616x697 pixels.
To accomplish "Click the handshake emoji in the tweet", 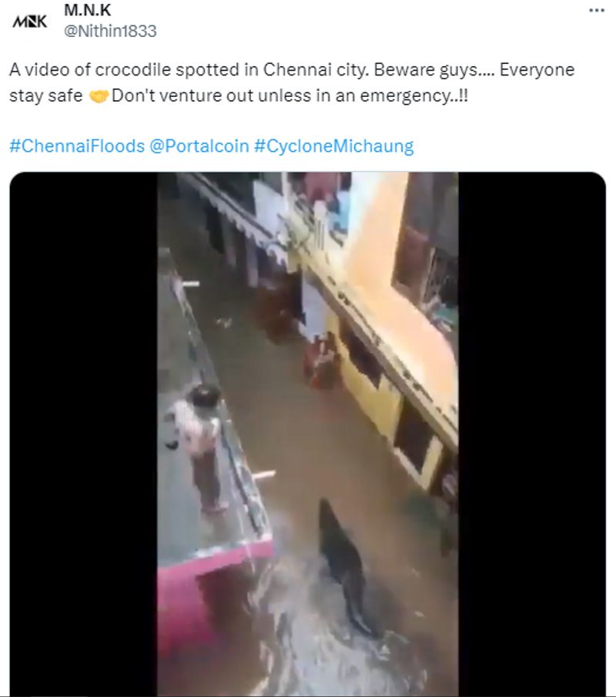I will [99, 98].
